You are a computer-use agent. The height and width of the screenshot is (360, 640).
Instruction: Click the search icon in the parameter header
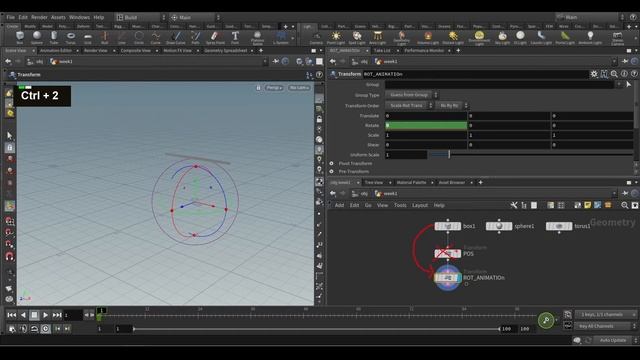pyautogui.click(x=614, y=74)
